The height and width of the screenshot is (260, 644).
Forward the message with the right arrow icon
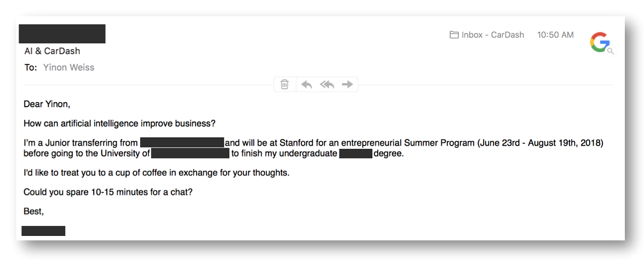(347, 84)
